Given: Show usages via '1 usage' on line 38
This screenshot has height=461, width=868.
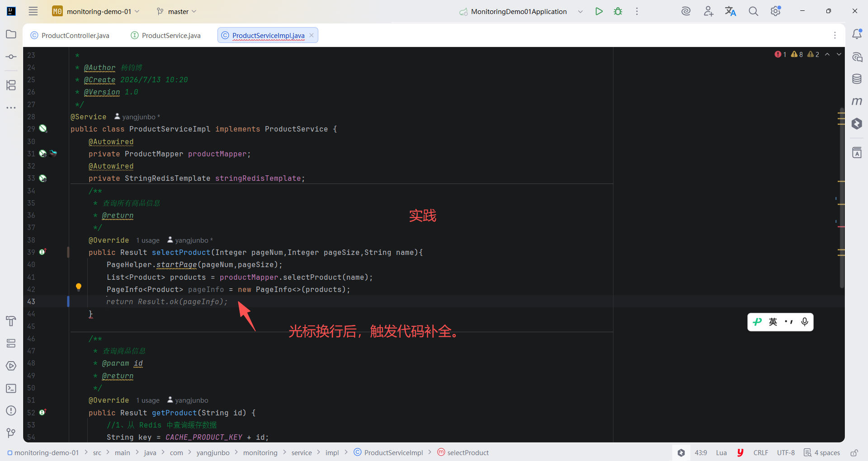Looking at the screenshot, I should pyautogui.click(x=148, y=240).
